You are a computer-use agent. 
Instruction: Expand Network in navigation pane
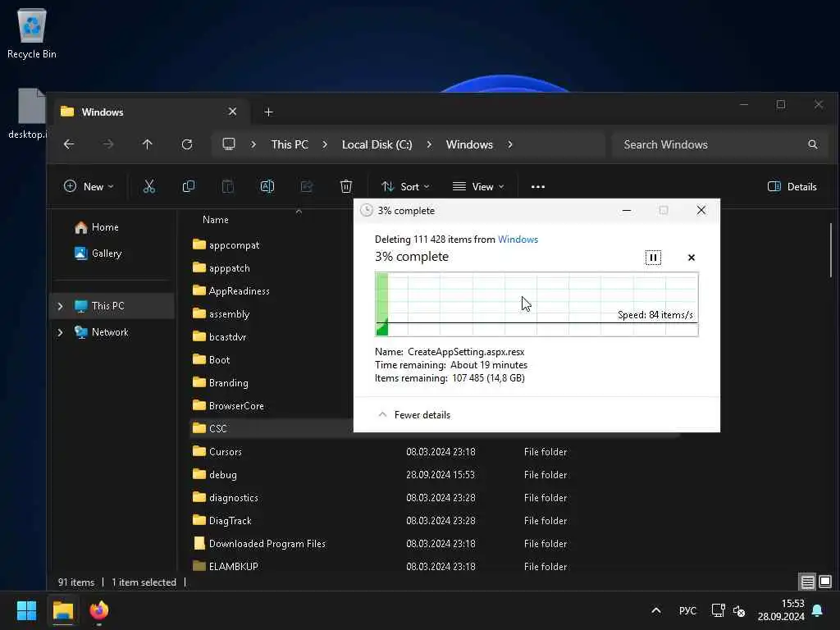coord(60,332)
